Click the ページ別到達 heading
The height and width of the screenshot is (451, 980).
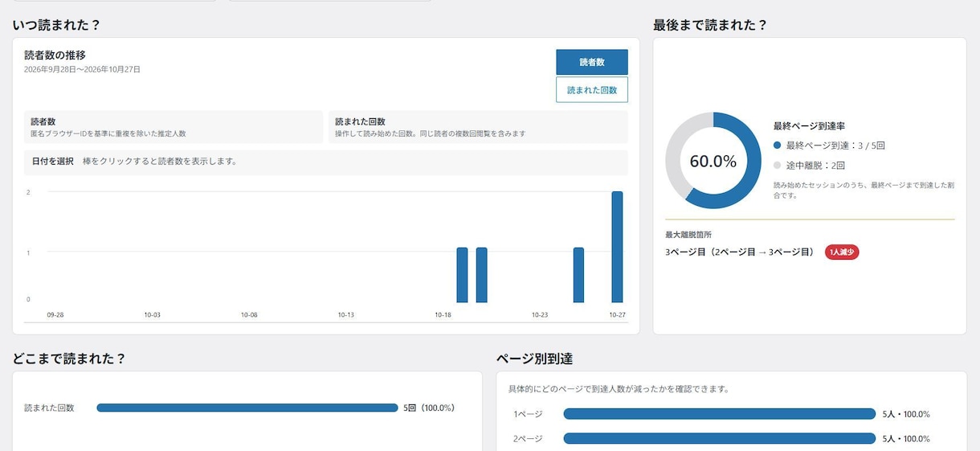[x=534, y=359]
